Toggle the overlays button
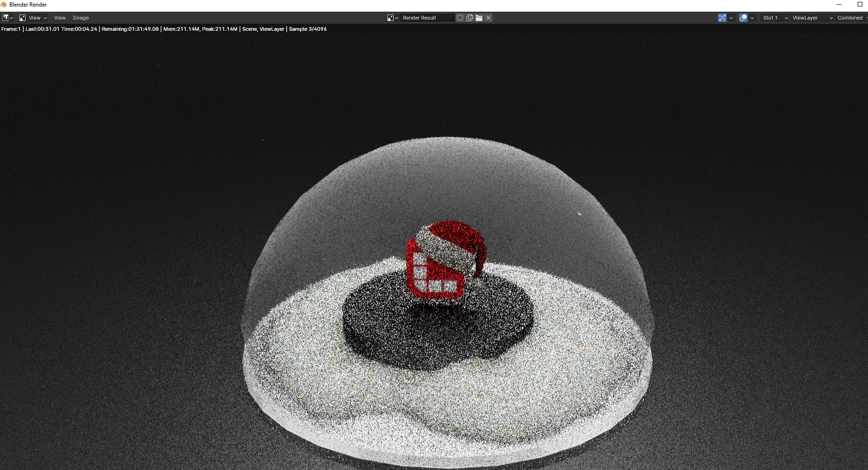 (x=743, y=18)
